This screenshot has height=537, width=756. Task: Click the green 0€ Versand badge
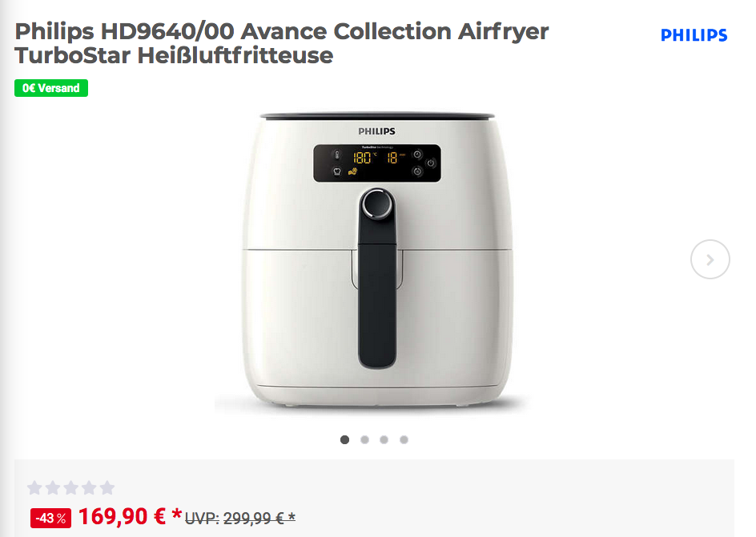point(51,88)
